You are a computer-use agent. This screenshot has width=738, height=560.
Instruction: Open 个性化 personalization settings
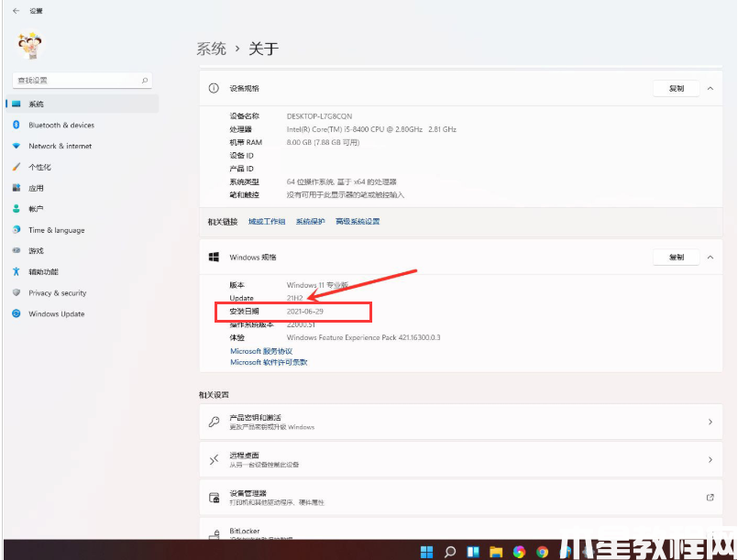coord(83,167)
